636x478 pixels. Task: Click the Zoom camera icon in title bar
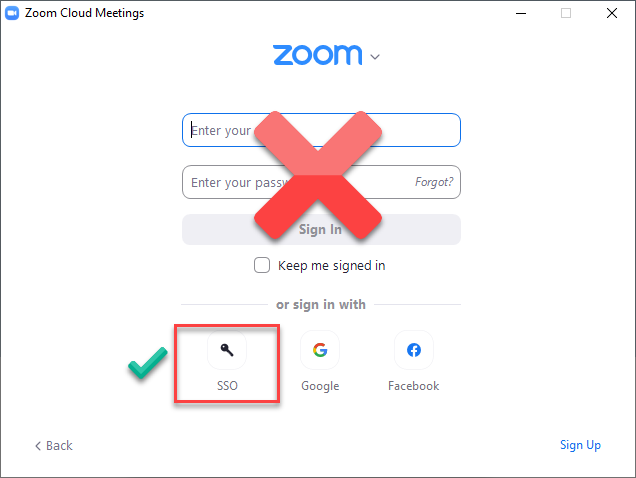(x=12, y=13)
